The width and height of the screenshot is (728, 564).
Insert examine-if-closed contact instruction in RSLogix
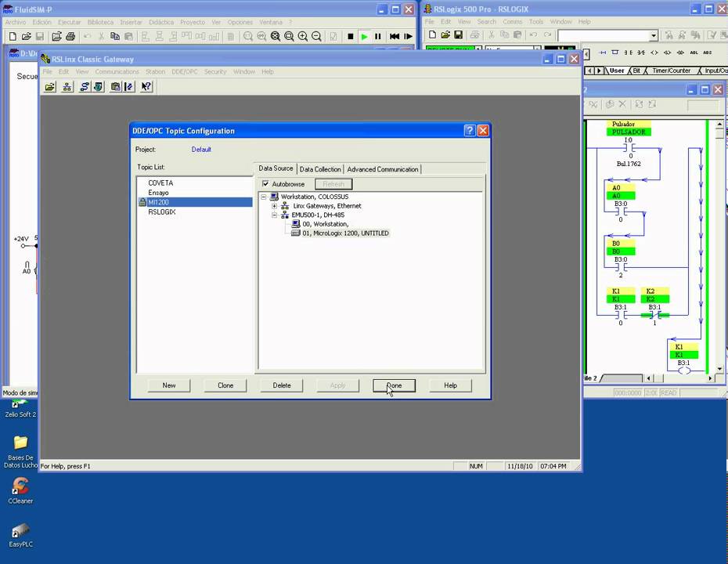click(x=628, y=52)
